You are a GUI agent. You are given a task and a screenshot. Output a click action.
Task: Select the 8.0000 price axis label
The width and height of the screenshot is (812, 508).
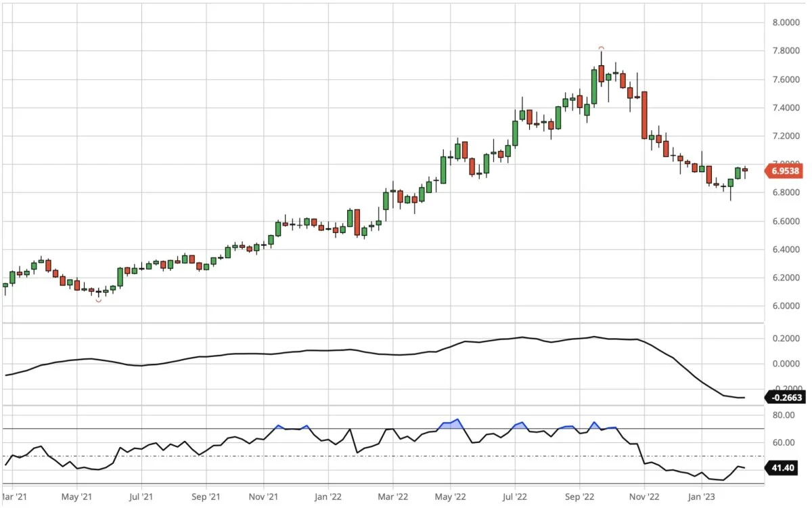click(785, 22)
